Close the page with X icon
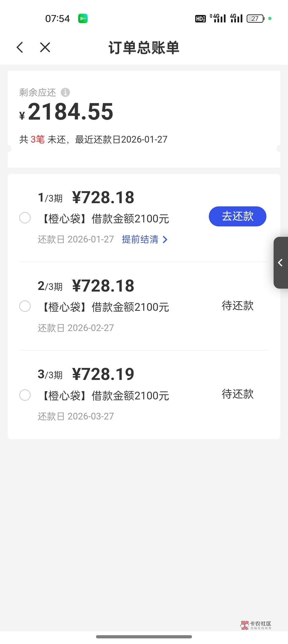 pos(45,48)
